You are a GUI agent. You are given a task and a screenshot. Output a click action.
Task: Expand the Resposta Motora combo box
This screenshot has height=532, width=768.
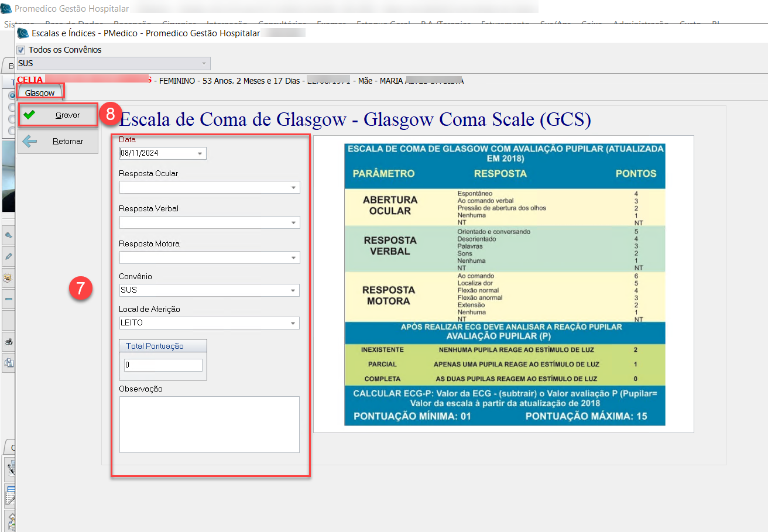point(293,258)
